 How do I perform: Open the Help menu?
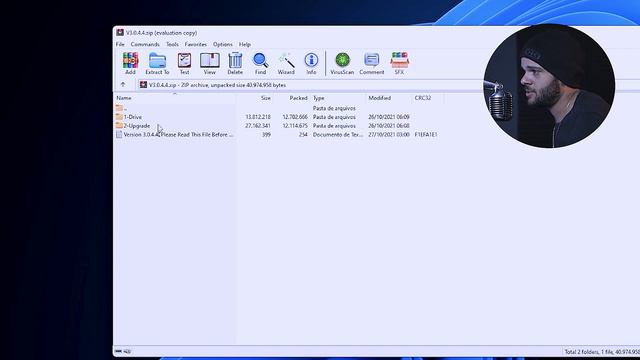coord(245,44)
